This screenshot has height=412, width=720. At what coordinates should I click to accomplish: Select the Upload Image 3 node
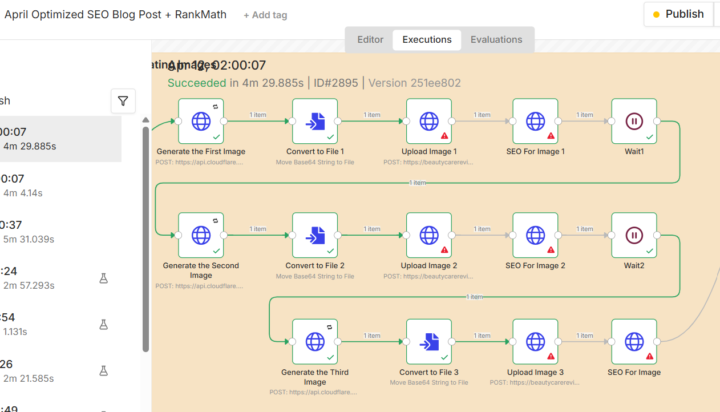[x=535, y=342]
